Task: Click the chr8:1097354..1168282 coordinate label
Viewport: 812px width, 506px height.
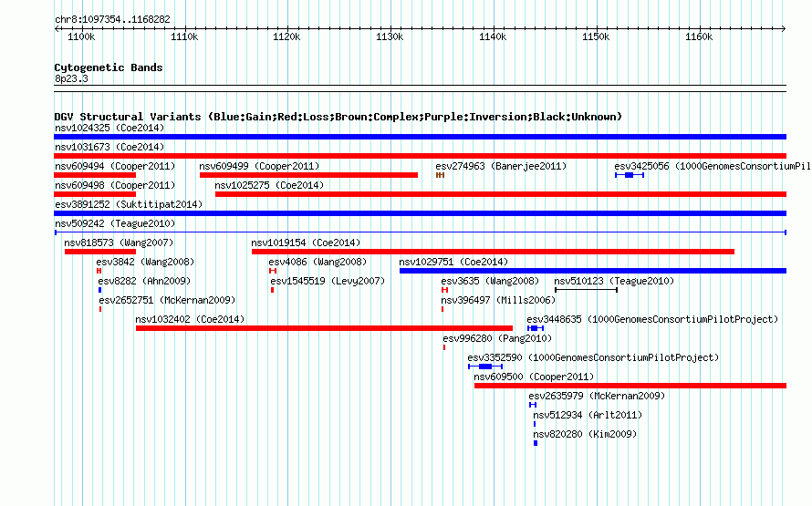Action: [x=112, y=20]
